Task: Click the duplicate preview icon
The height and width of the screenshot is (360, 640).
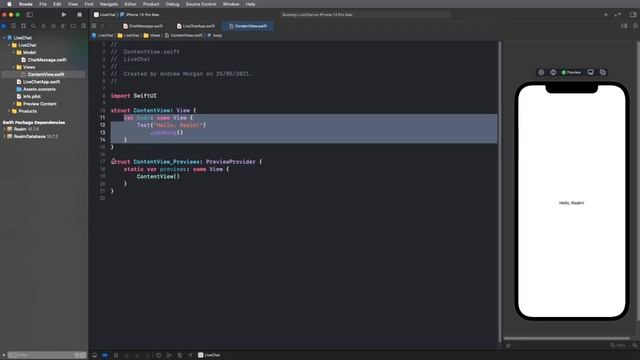Action: click(x=603, y=72)
